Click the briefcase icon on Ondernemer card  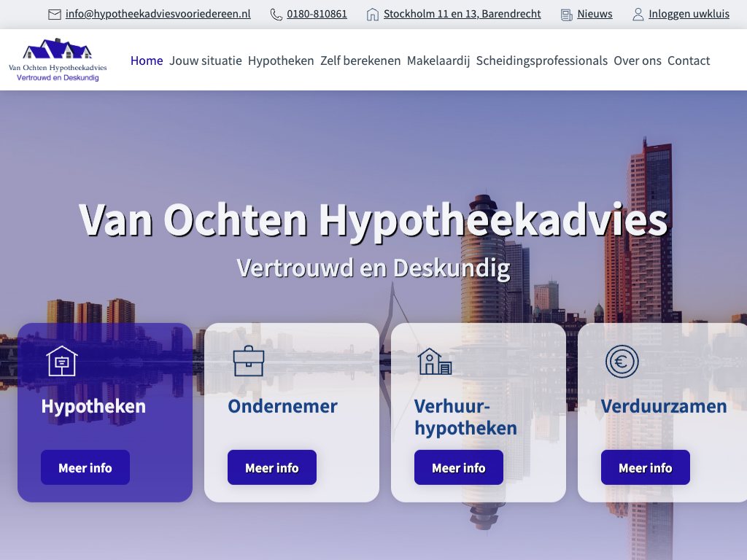[249, 361]
